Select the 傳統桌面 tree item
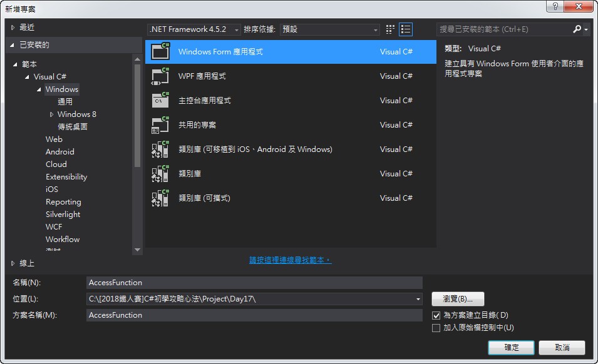This screenshot has width=598, height=364. [x=73, y=127]
